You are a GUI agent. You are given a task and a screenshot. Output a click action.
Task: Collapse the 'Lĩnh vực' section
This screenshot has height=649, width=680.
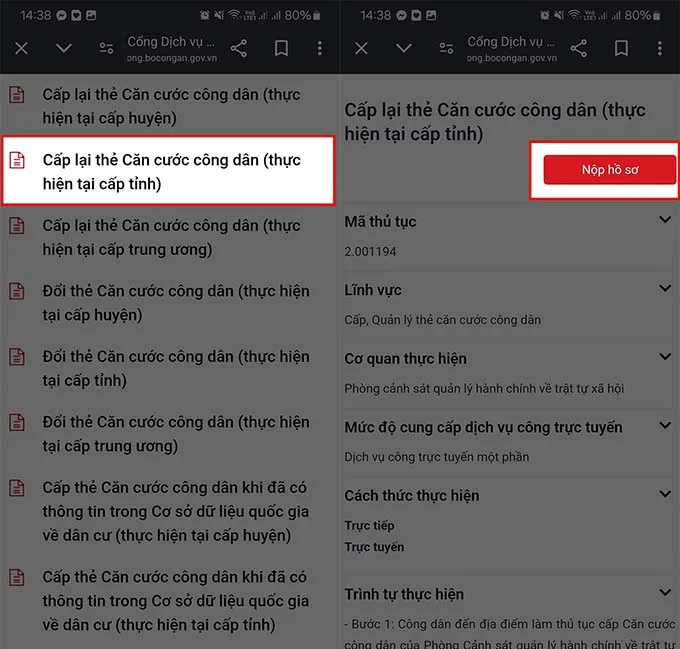(665, 288)
